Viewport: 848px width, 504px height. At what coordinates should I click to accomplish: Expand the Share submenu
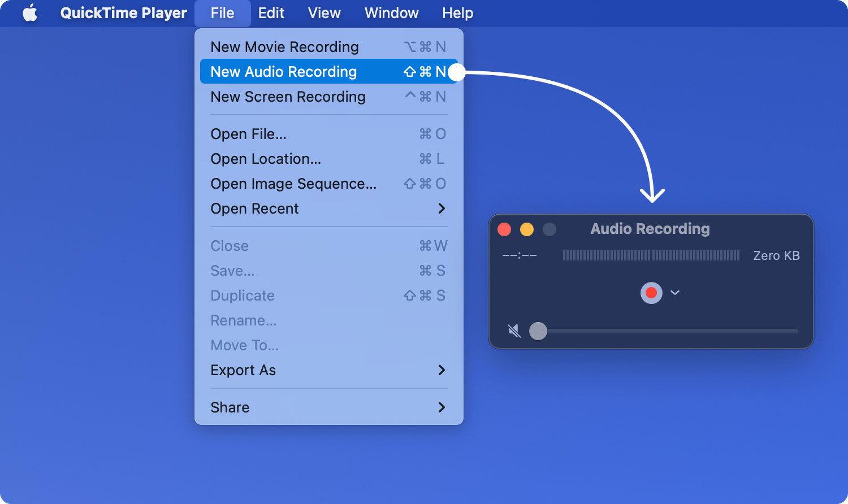(328, 407)
